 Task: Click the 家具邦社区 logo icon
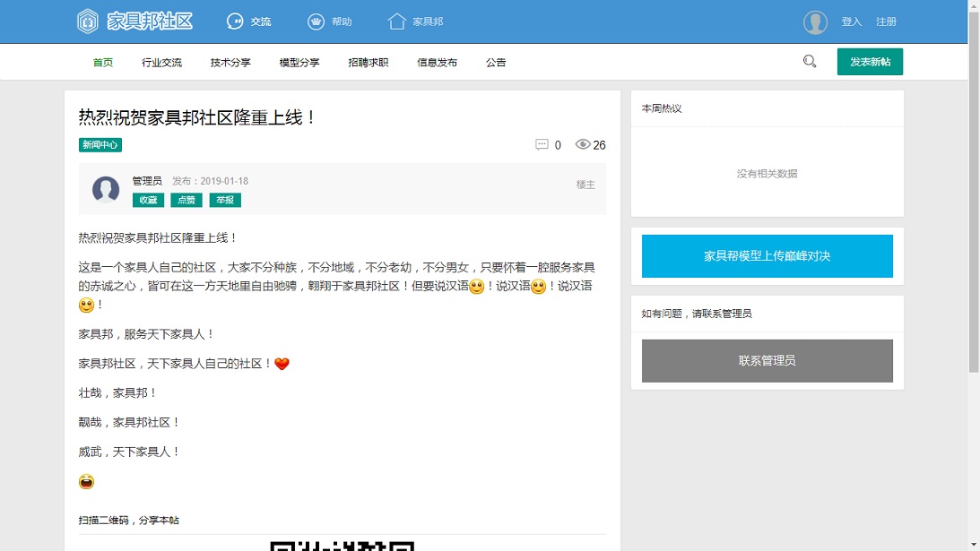point(88,22)
